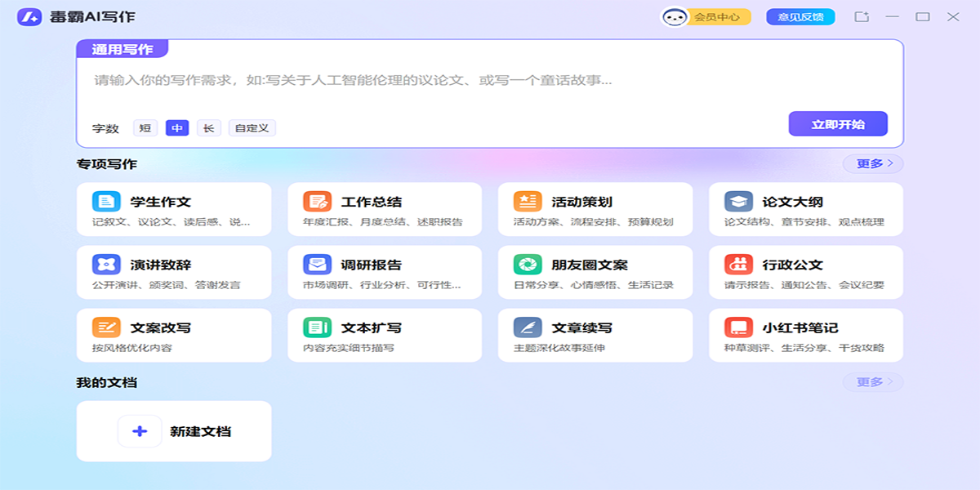Click the 学生作文 document icon
The width and height of the screenshot is (980, 490).
106,202
